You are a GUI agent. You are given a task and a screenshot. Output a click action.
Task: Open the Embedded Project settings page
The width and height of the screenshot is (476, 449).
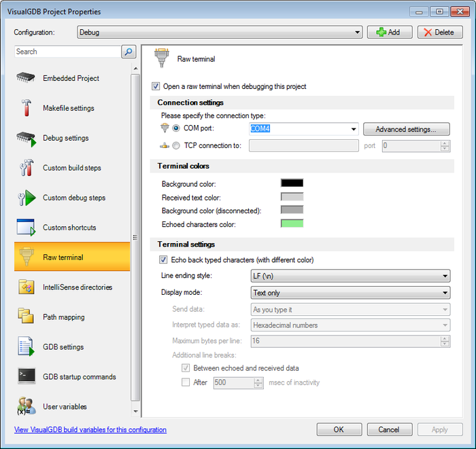pyautogui.click(x=72, y=78)
